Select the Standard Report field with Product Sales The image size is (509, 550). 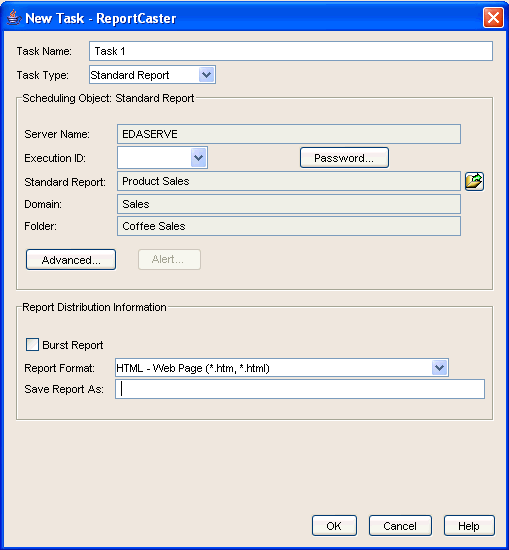click(289, 181)
